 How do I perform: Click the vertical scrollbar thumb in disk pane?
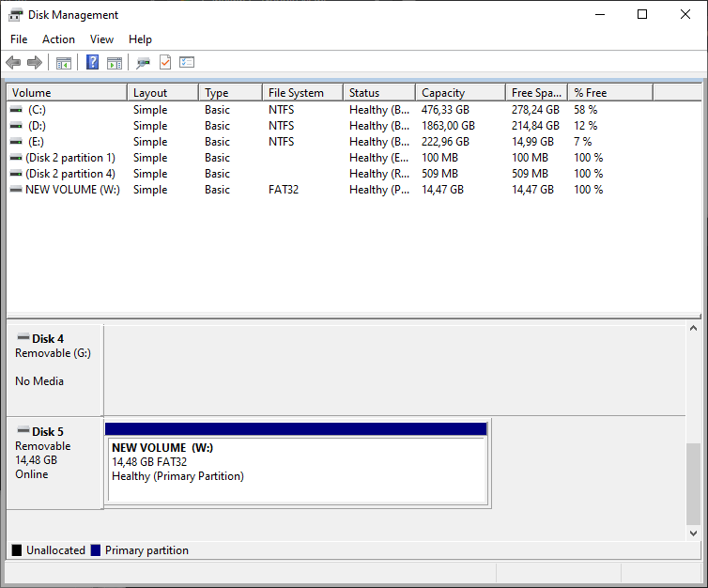click(x=694, y=485)
